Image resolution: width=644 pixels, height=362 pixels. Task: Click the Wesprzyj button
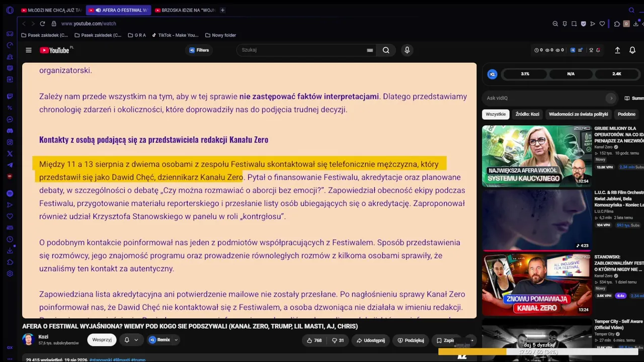pyautogui.click(x=102, y=340)
